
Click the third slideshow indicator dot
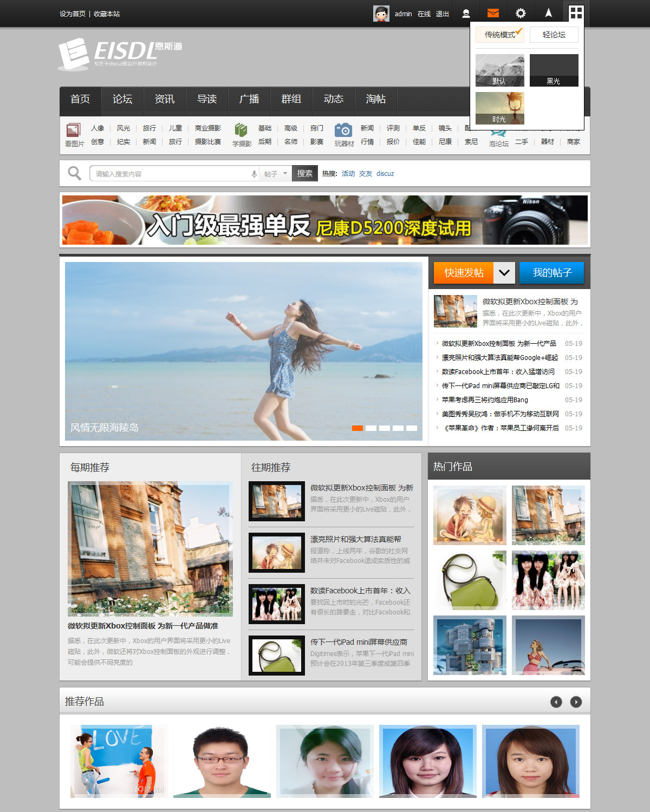coord(385,428)
